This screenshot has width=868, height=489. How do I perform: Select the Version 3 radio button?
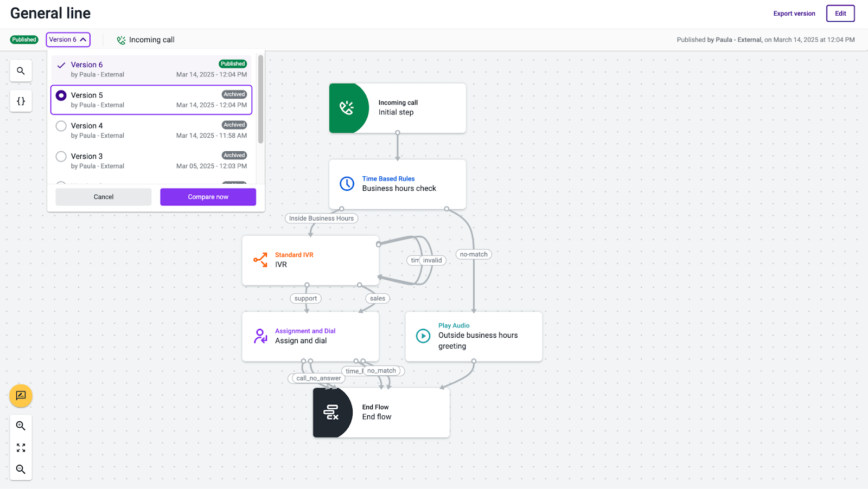(x=61, y=156)
